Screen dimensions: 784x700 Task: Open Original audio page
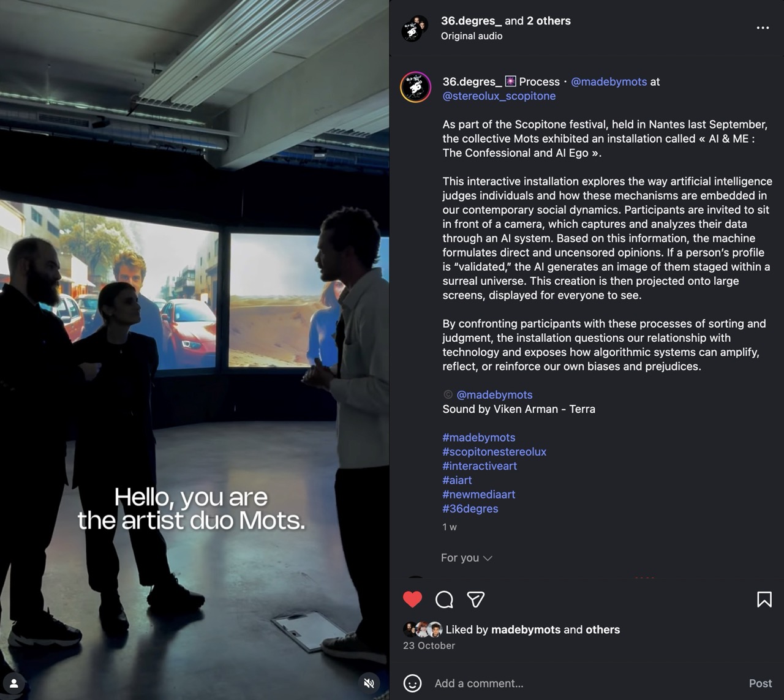[472, 36]
